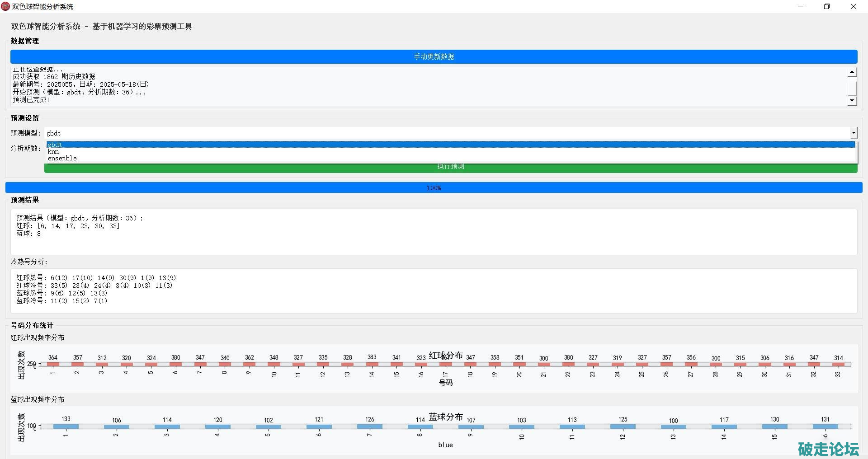
Task: Click the prediction result text box
Action: point(434,231)
